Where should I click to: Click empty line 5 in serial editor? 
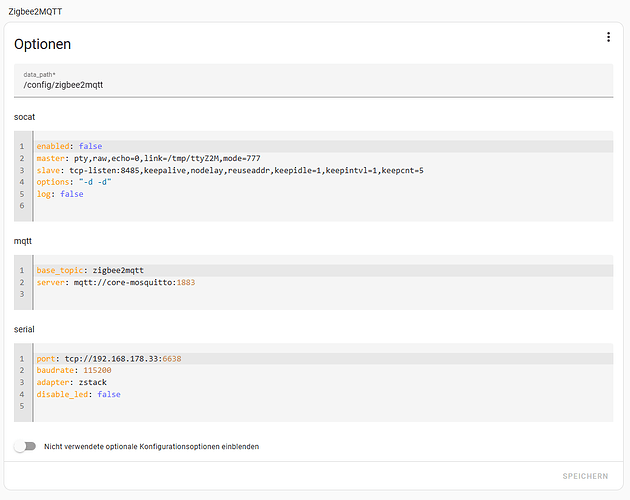tap(300, 406)
